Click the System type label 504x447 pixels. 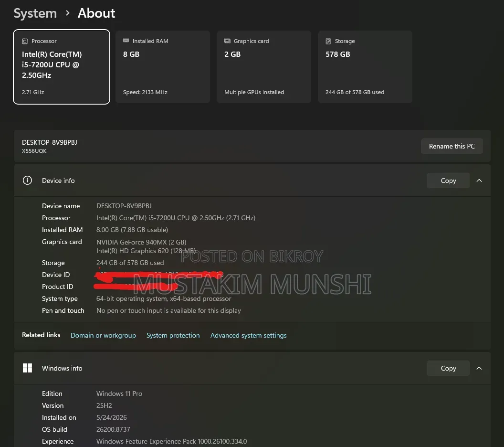[60, 298]
